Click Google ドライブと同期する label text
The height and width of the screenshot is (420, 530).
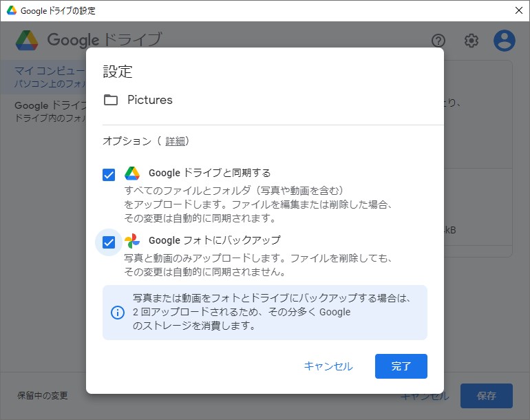coord(209,173)
